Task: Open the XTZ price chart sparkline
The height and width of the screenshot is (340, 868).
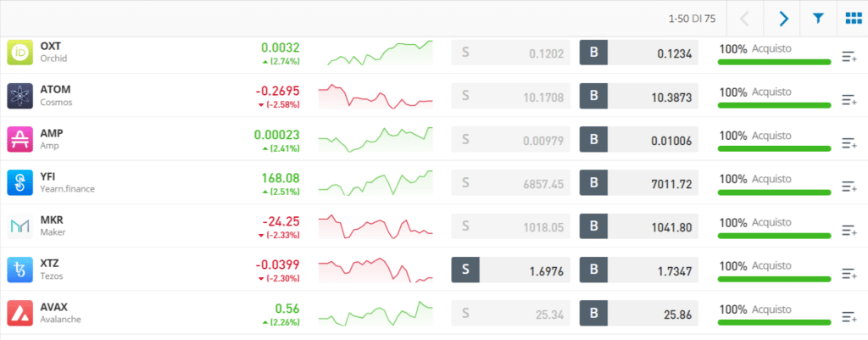Action: pyautogui.click(x=376, y=270)
